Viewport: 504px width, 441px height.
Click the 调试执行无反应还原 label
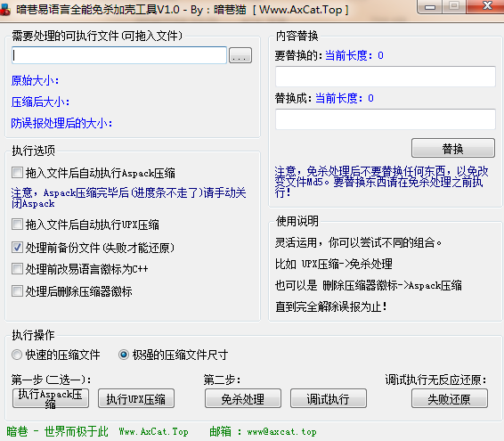click(x=436, y=380)
